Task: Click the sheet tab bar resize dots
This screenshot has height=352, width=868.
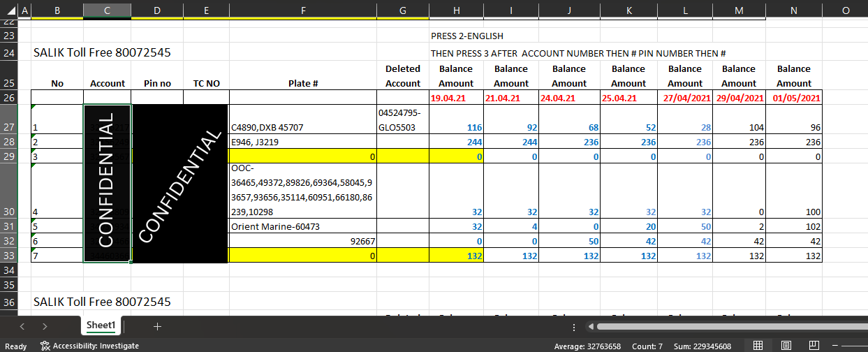Action: [x=574, y=326]
